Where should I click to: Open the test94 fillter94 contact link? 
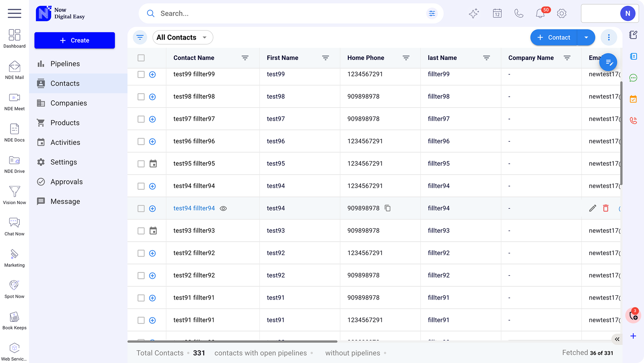pyautogui.click(x=194, y=208)
